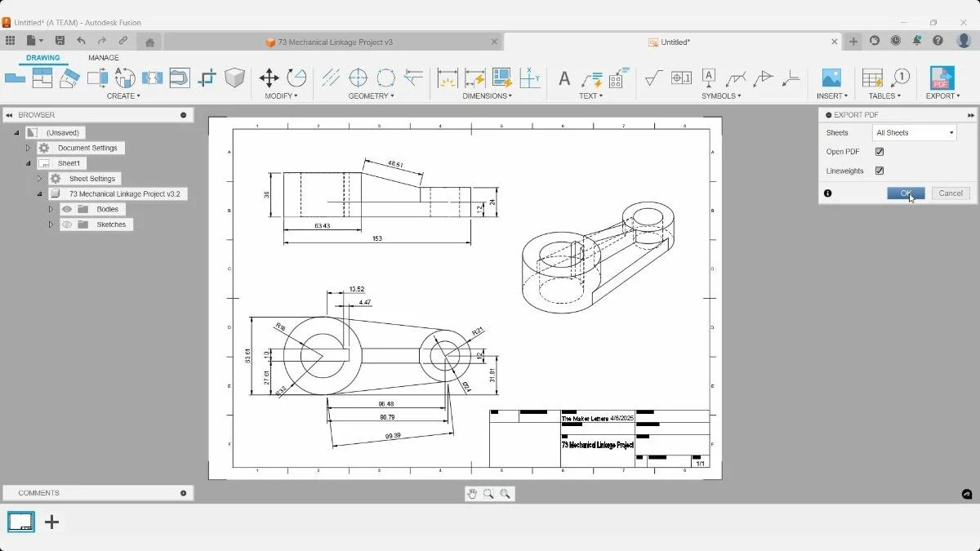
Task: Switch to the 73 Mechanical Linkage Project v3 tab
Action: (x=333, y=42)
